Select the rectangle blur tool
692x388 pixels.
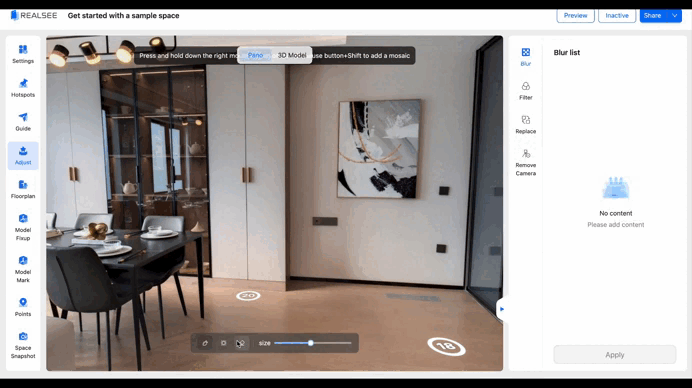(223, 343)
